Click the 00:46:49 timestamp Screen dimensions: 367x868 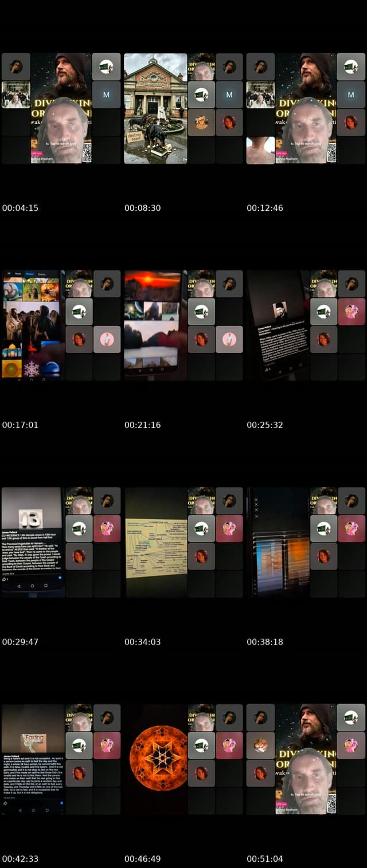point(143,859)
